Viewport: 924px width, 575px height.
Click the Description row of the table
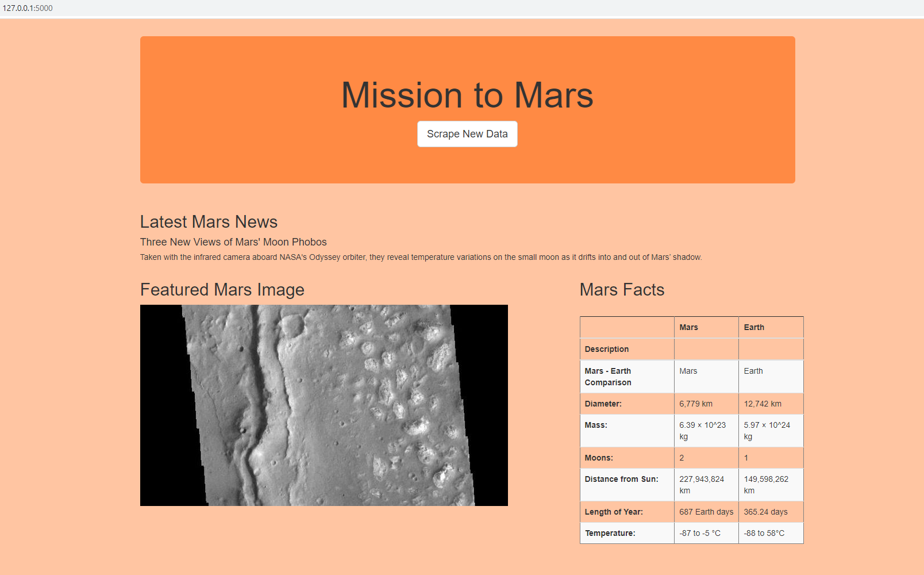coord(606,349)
